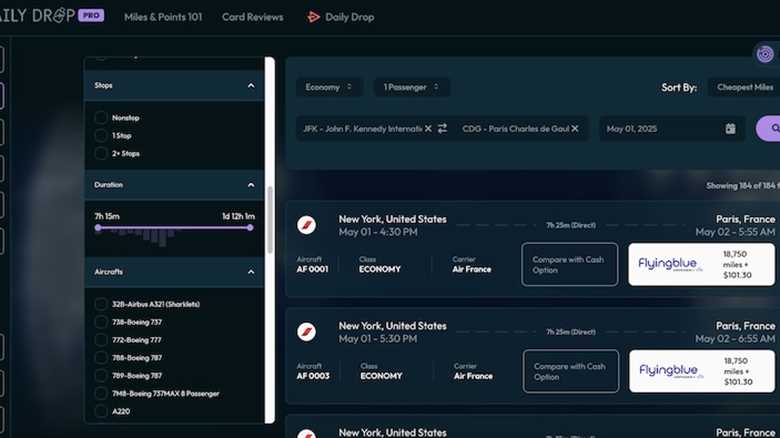Select the 772-Boeing 777 aircraft
This screenshot has width=780, height=438.
point(100,340)
